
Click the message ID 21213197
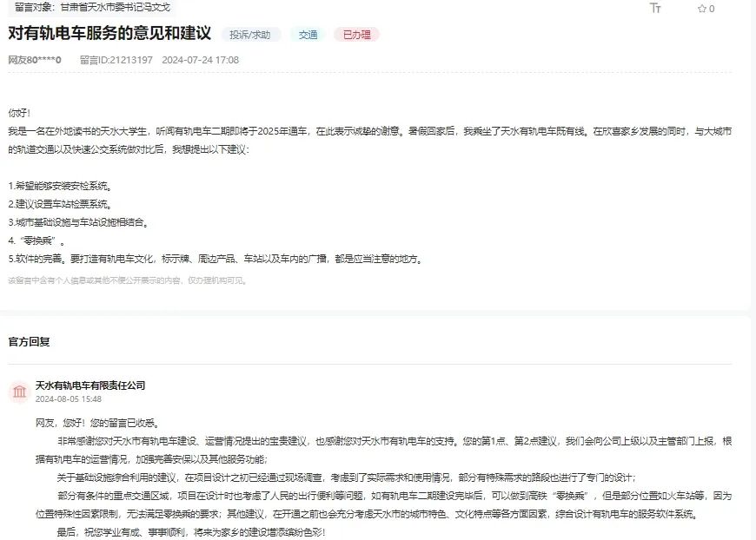tap(118, 60)
